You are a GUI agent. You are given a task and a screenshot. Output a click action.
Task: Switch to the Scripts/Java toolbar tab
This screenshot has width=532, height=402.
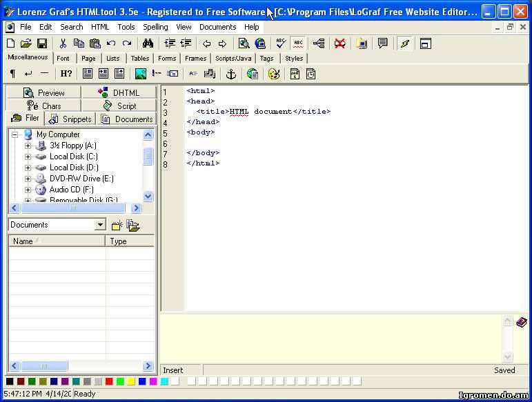(233, 59)
